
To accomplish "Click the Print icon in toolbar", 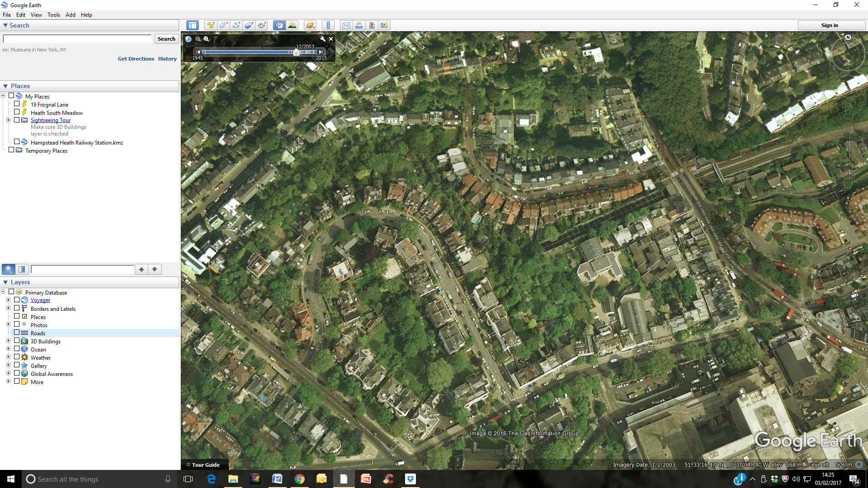I will click(x=359, y=25).
